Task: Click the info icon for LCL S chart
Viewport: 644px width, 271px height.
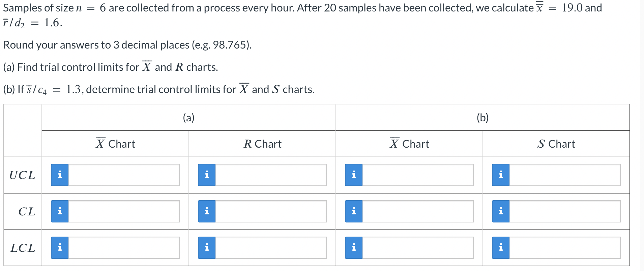Action: [x=501, y=248]
